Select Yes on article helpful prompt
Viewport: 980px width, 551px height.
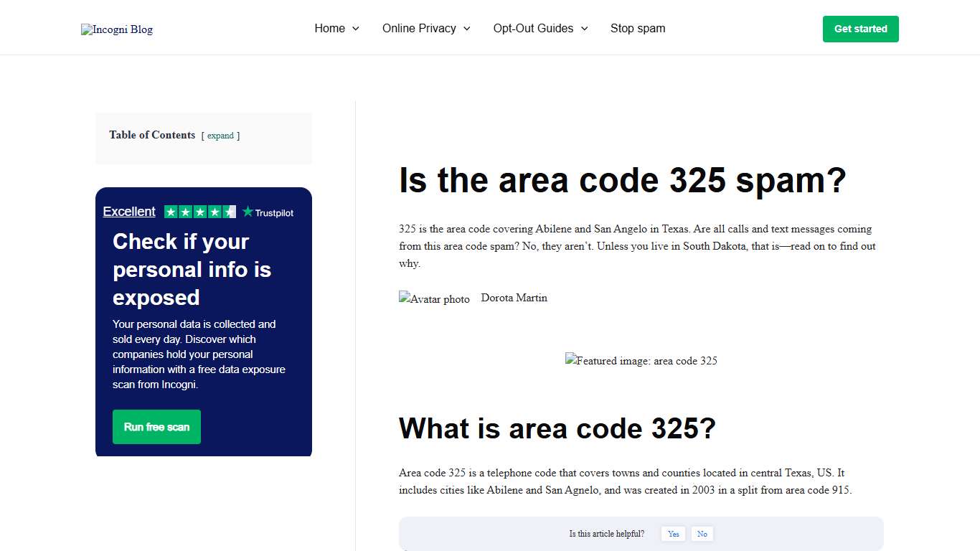673,534
